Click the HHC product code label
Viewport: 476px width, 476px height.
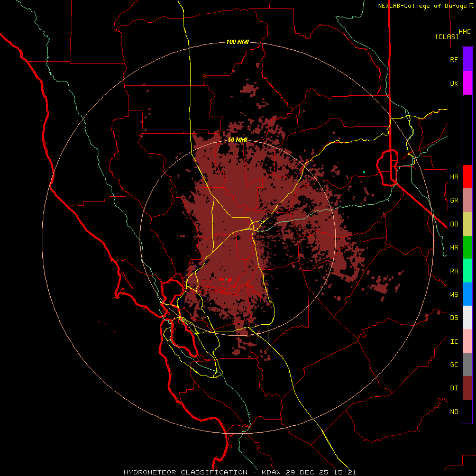[464, 32]
